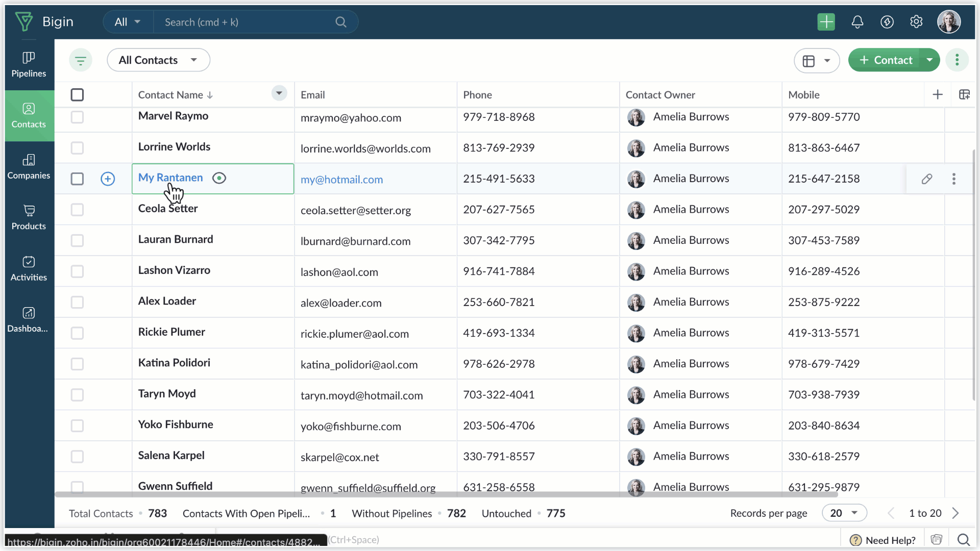Click the green Contact create button
The width and height of the screenshot is (980, 551).
tap(886, 60)
